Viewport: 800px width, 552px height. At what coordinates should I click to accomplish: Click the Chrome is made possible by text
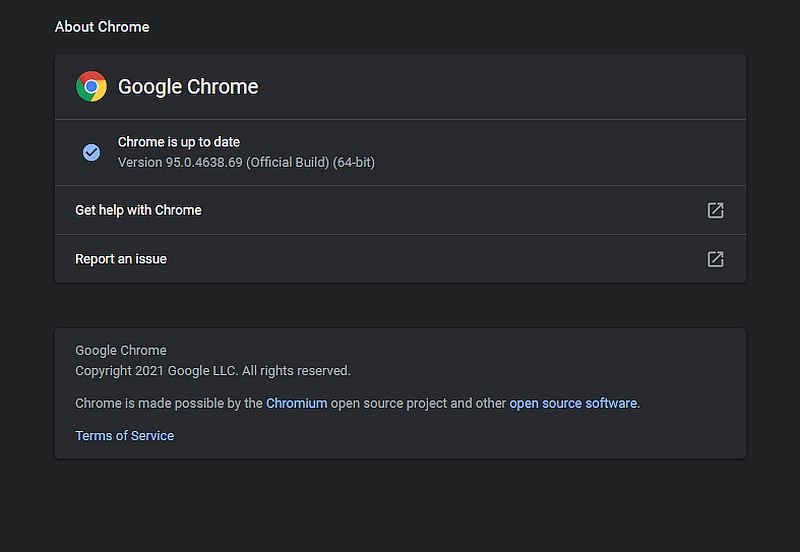tap(169, 403)
